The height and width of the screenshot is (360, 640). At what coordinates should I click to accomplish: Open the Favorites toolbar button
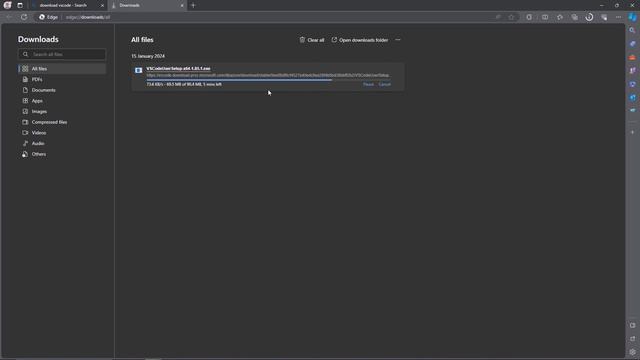tap(560, 17)
